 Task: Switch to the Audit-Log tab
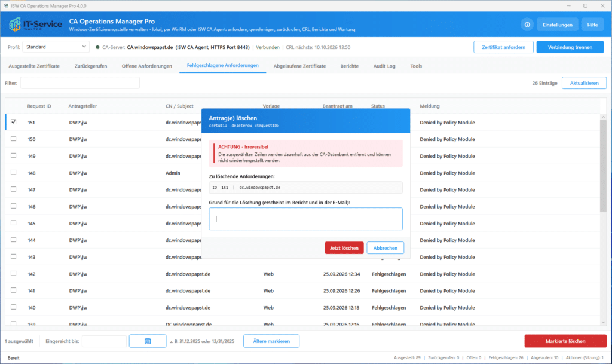click(x=384, y=66)
